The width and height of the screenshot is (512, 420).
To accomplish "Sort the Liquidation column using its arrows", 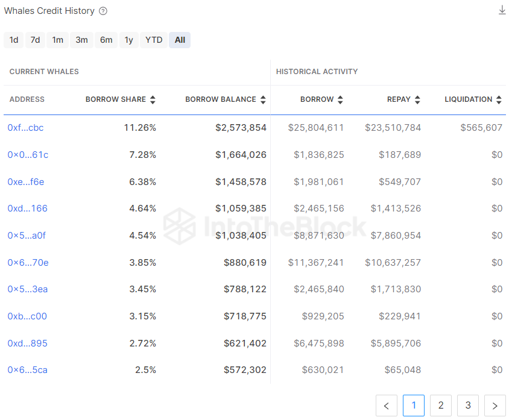I will point(499,99).
